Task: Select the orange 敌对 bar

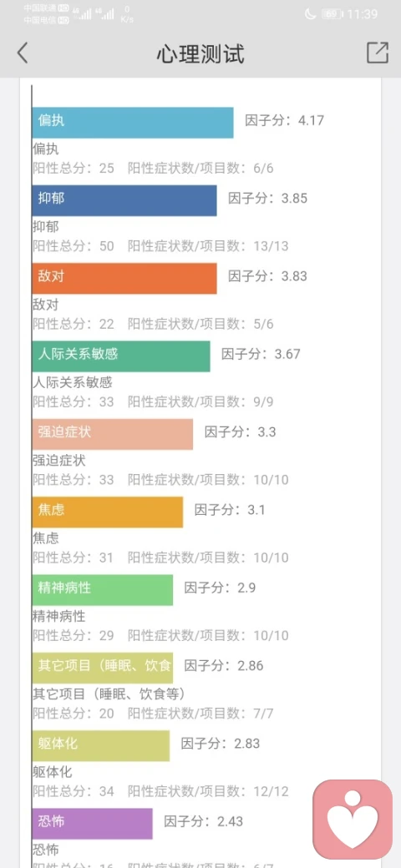Action: pyautogui.click(x=124, y=279)
